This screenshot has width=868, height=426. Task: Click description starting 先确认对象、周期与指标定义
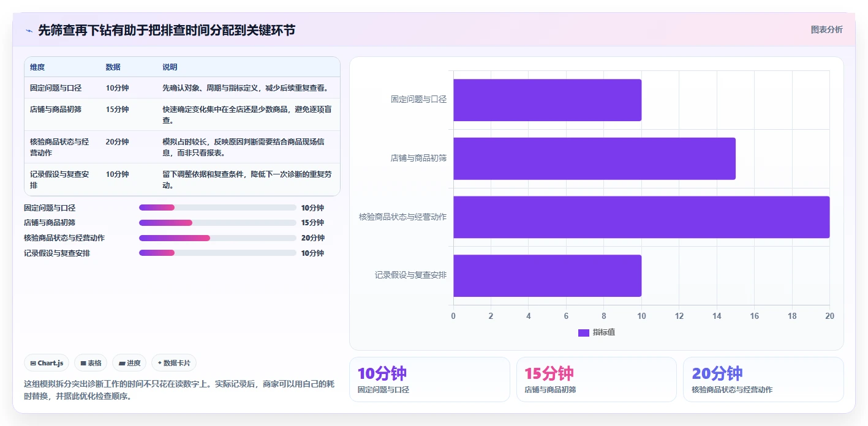pyautogui.click(x=246, y=88)
